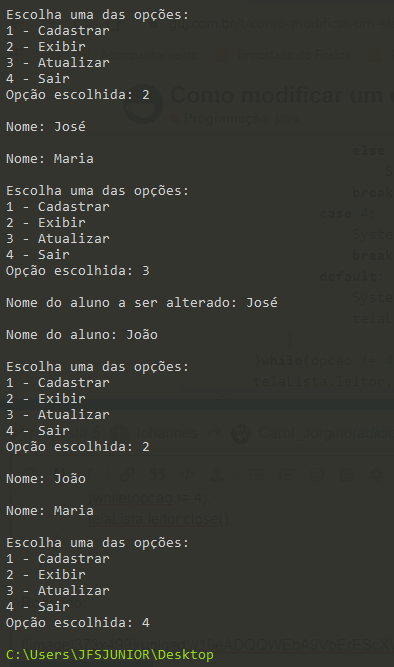394x667 pixels.
Task: Click the C:\Users\JFSJUNIOR\Desktop prompt line
Action: coord(110,655)
